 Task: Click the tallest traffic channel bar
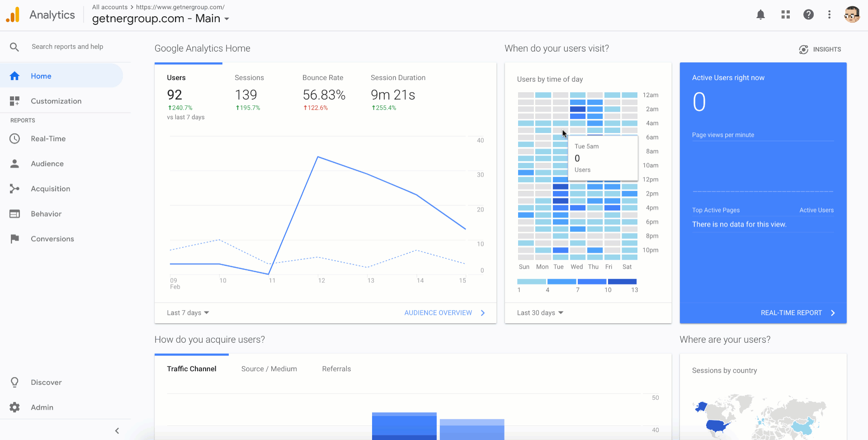click(404, 426)
